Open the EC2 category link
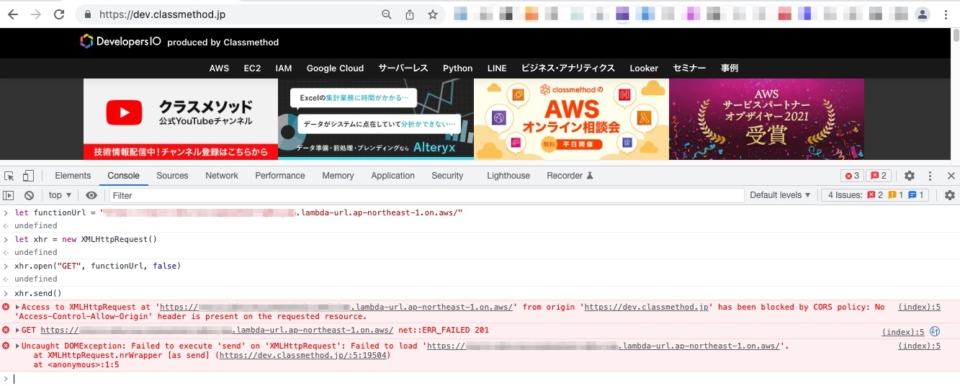The height and width of the screenshot is (386, 960). [252, 69]
